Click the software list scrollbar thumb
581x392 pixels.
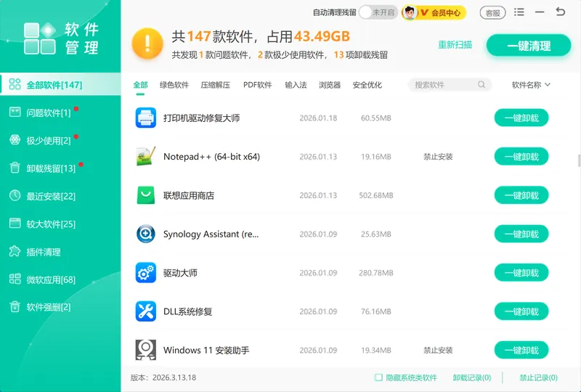(579, 161)
